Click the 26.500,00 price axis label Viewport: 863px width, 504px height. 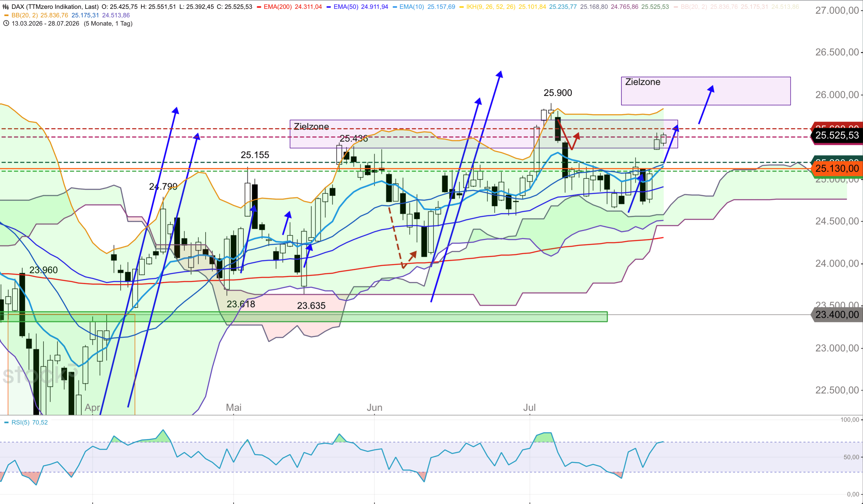[x=837, y=52]
